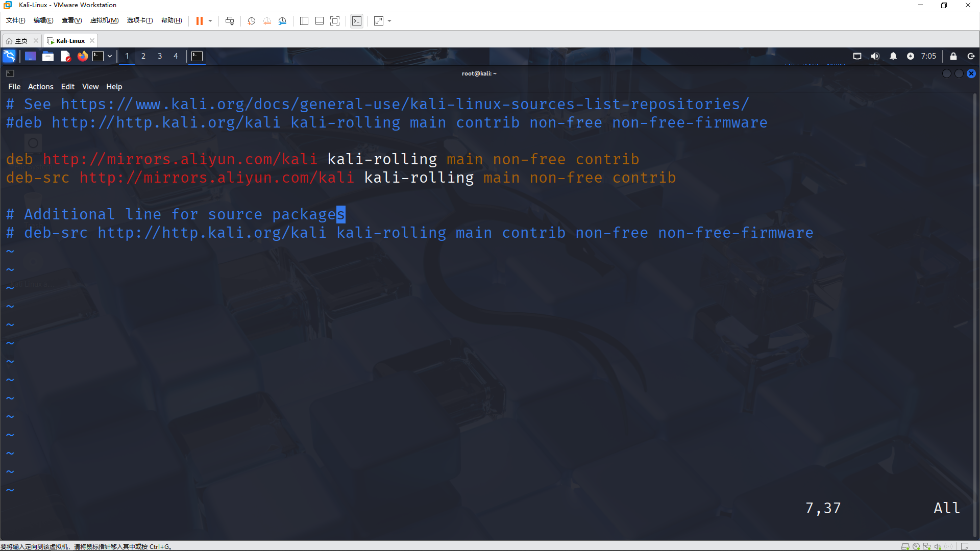Pause the virtual machine
The height and width of the screenshot is (551, 980).
[x=199, y=21]
